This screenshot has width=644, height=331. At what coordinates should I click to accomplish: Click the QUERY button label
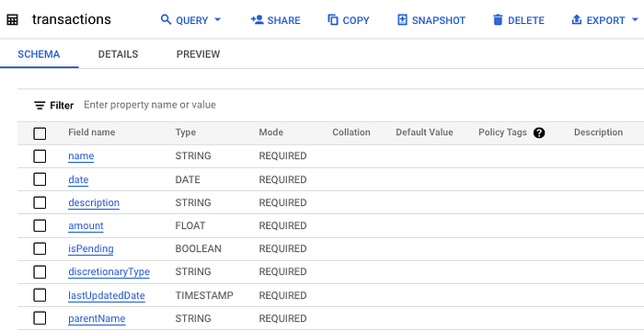[191, 20]
